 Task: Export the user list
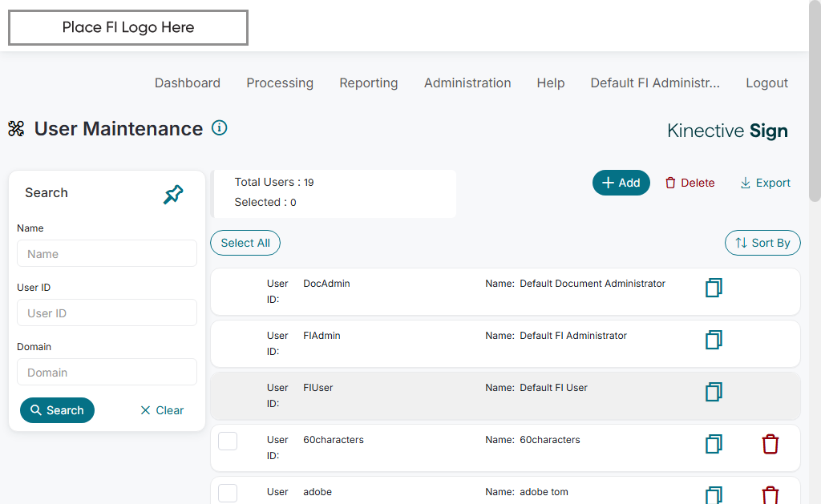(x=765, y=183)
